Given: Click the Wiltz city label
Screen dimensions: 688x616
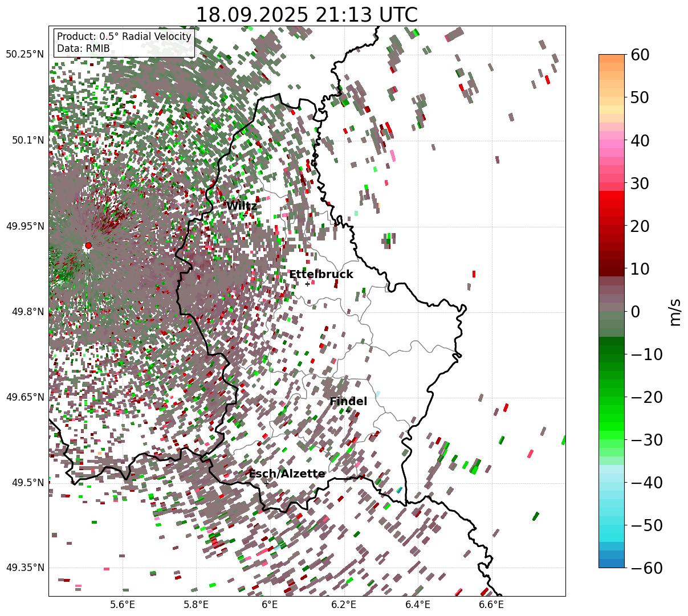Looking at the screenshot, I should tap(242, 206).
